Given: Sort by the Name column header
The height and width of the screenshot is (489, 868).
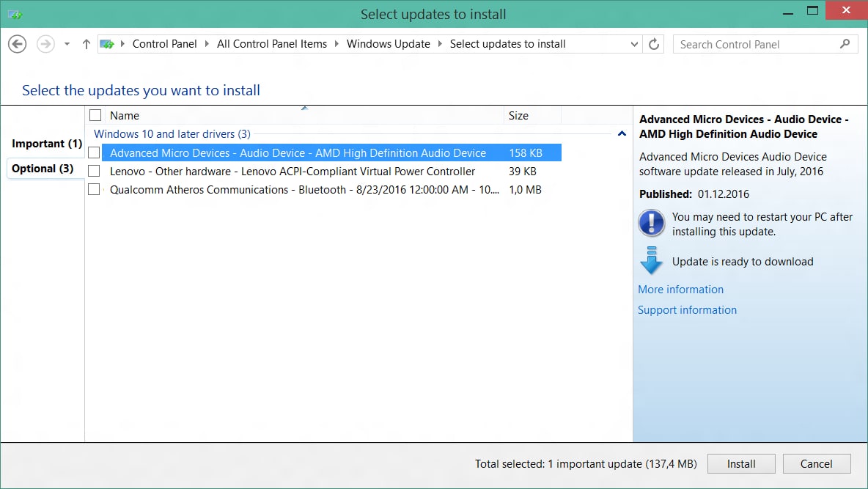Looking at the screenshot, I should [x=304, y=115].
